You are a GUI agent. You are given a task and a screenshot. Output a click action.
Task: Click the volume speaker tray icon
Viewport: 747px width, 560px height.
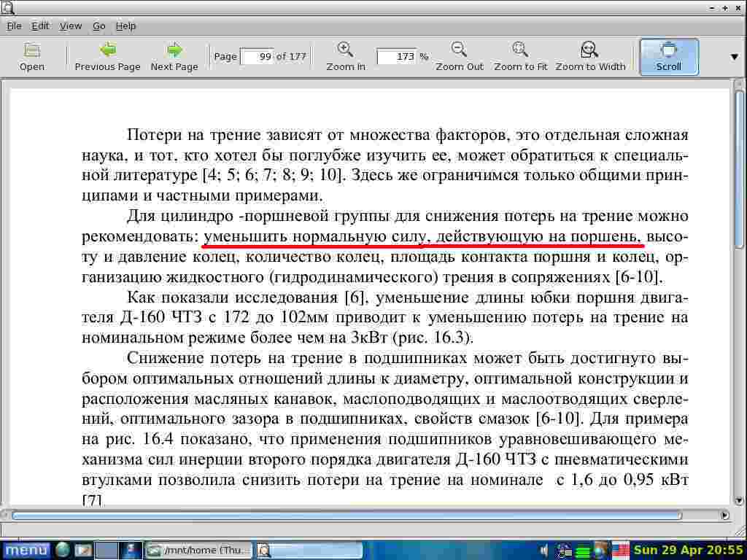coord(544,551)
